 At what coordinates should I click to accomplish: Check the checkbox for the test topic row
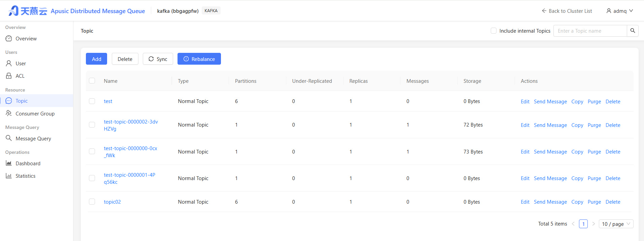92,101
